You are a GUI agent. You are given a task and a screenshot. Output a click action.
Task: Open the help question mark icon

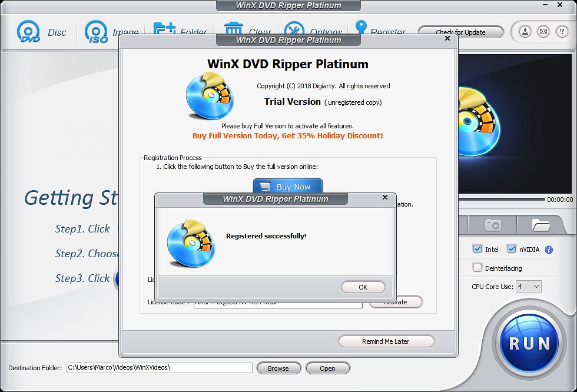click(562, 32)
